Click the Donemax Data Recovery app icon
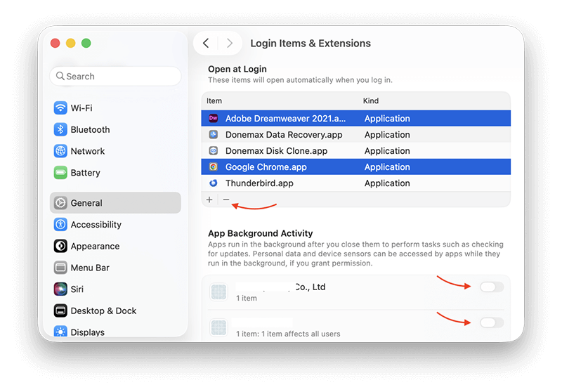The width and height of the screenshot is (562, 392). click(214, 134)
